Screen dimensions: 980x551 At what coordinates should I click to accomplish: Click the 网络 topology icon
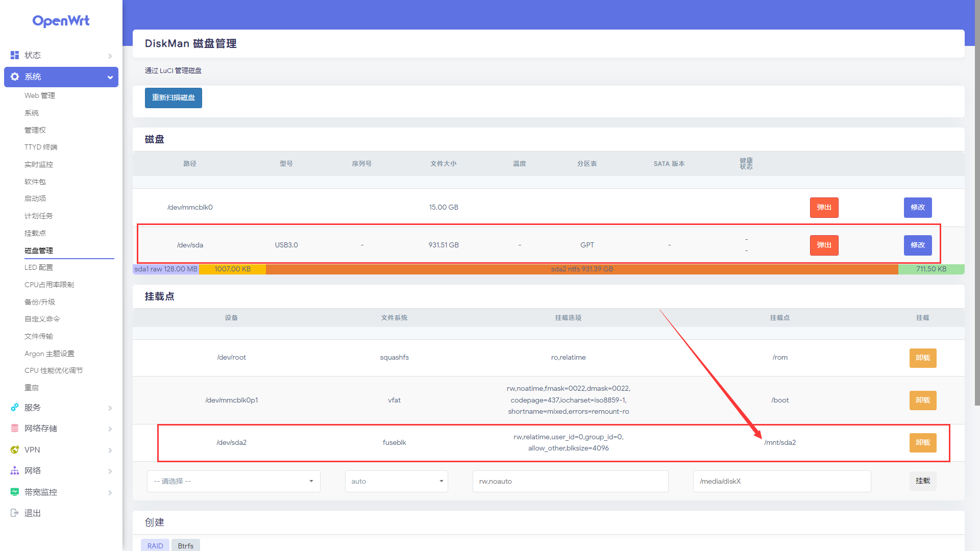tap(15, 471)
